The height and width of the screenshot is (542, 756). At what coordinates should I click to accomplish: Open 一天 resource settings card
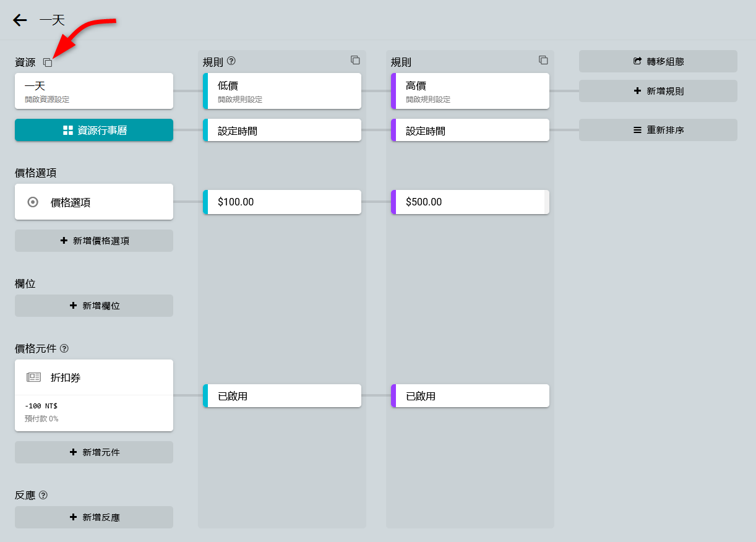tap(94, 91)
